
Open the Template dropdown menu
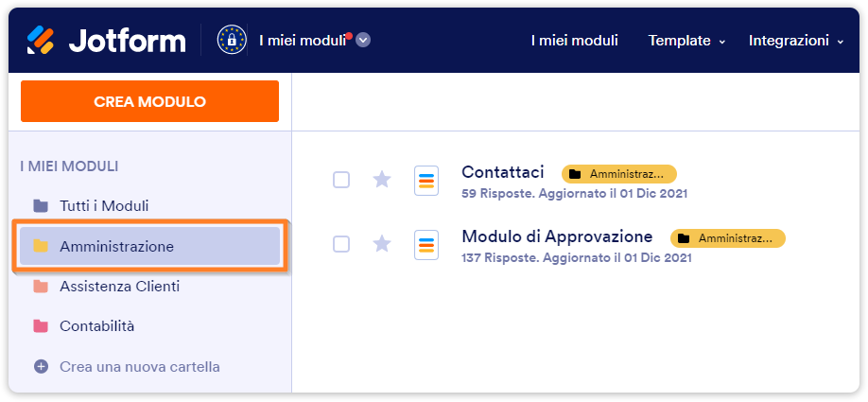686,41
